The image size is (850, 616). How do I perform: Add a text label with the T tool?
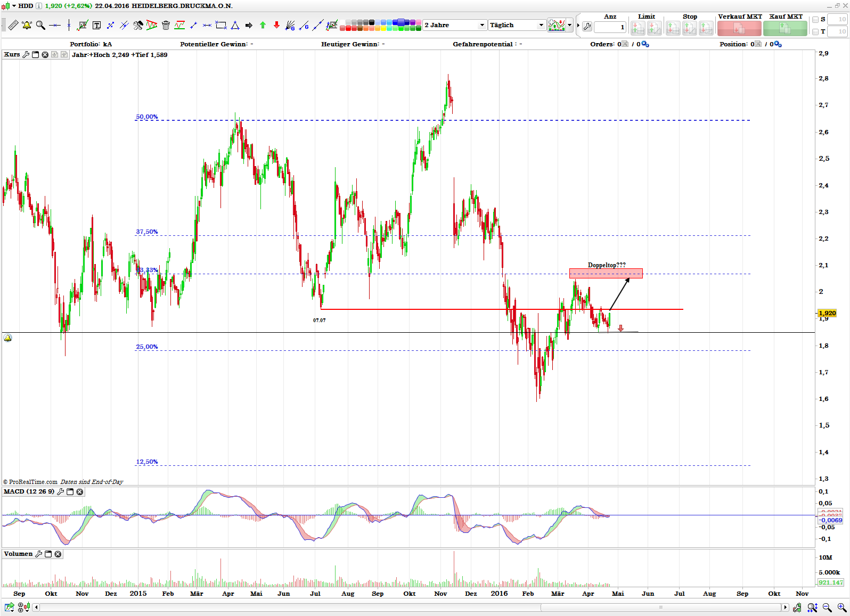(96, 25)
